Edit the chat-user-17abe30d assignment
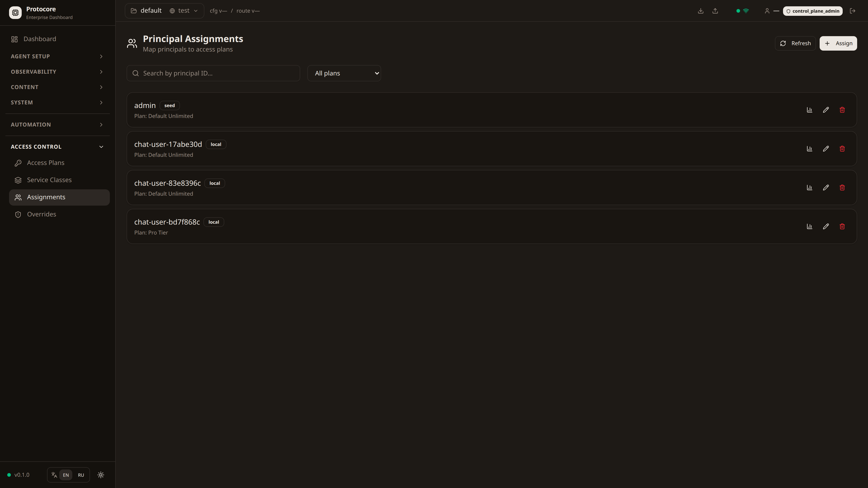 (826, 148)
